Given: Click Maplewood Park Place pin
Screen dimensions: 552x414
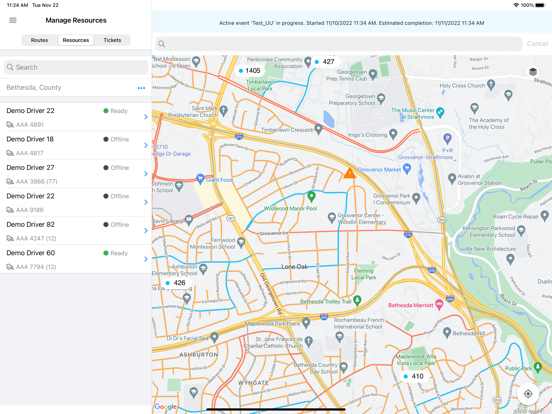Looking at the screenshot, I should 306,322.
